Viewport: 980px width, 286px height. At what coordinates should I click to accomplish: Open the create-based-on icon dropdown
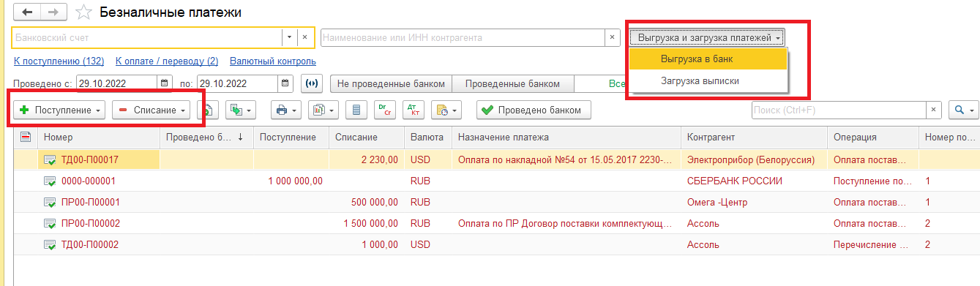[240, 110]
